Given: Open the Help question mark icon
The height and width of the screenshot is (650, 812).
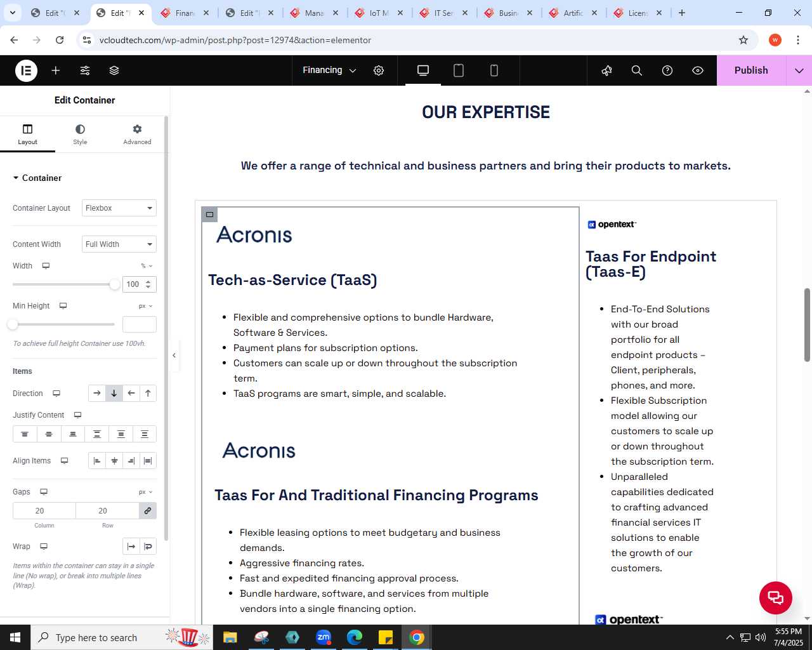Looking at the screenshot, I should coord(667,70).
